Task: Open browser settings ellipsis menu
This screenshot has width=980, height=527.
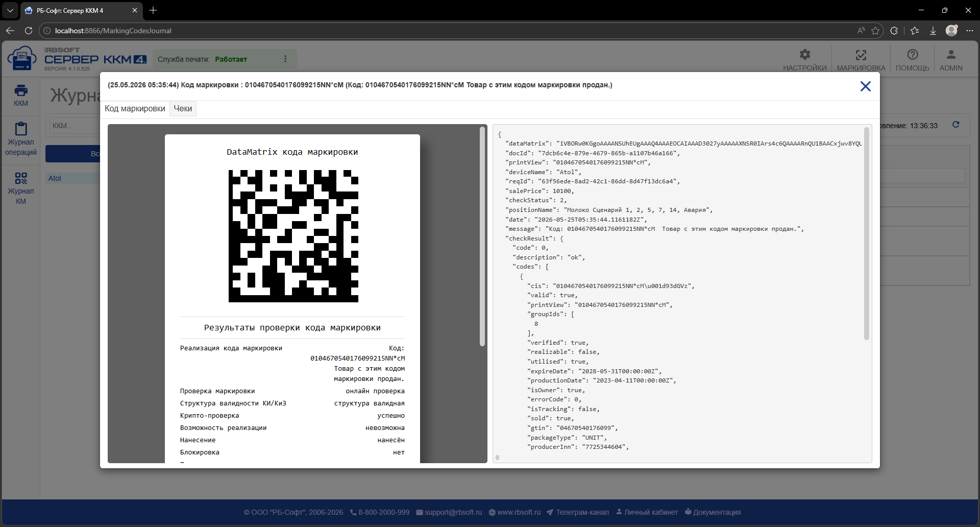Action: click(x=970, y=31)
